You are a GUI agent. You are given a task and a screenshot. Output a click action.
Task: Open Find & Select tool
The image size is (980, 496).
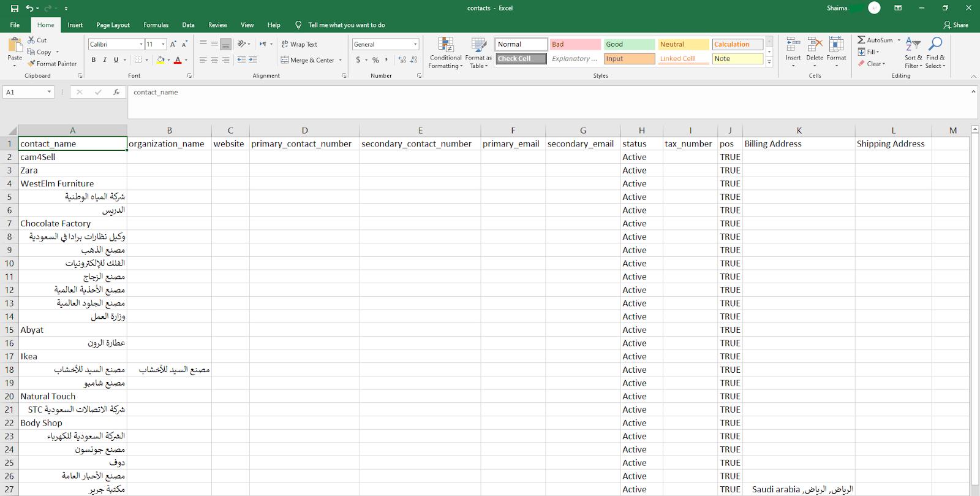(x=935, y=52)
